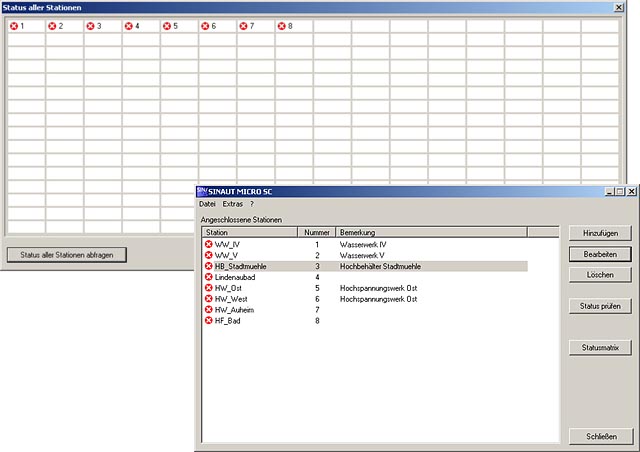
Task: Click station 5 status icon in matrix
Action: (x=167, y=25)
